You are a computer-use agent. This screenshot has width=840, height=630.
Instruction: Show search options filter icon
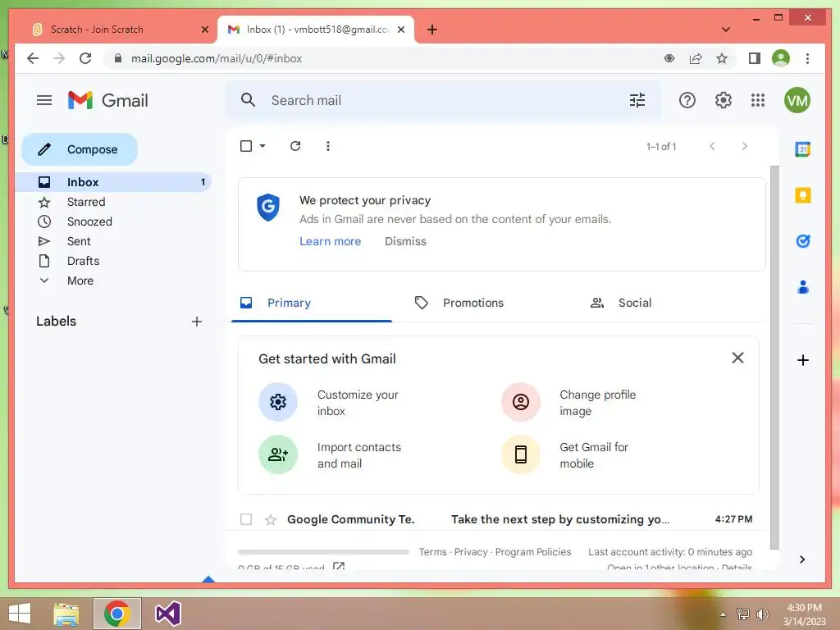point(637,100)
